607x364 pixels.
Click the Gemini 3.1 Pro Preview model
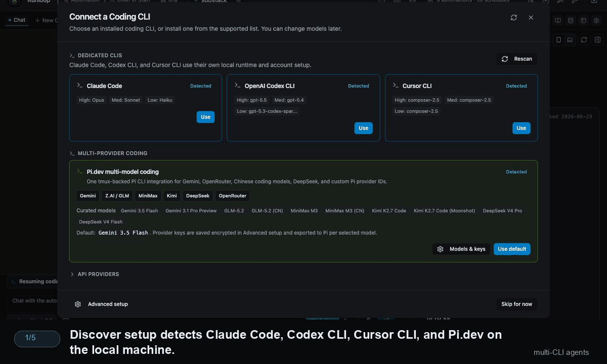pos(191,211)
